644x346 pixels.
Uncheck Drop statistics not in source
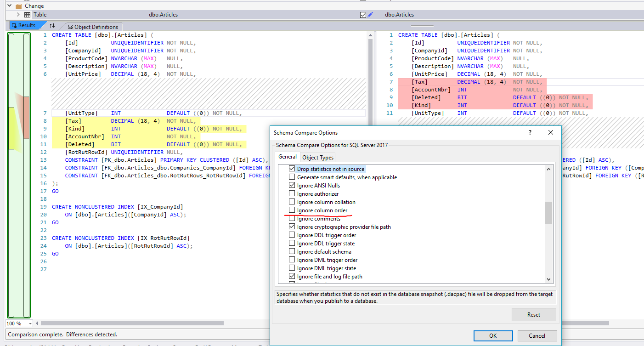(x=292, y=169)
